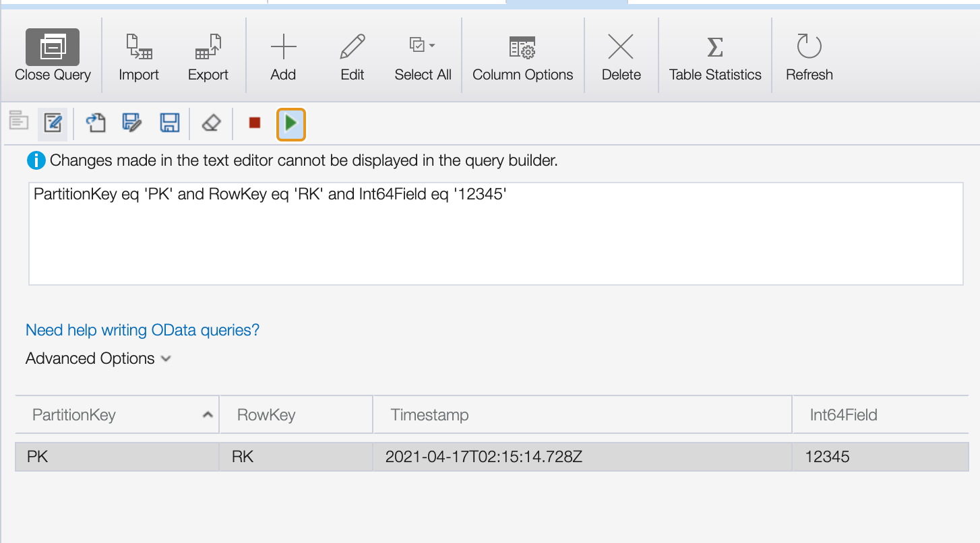Click the Save Query As icon
980x543 pixels.
point(132,123)
